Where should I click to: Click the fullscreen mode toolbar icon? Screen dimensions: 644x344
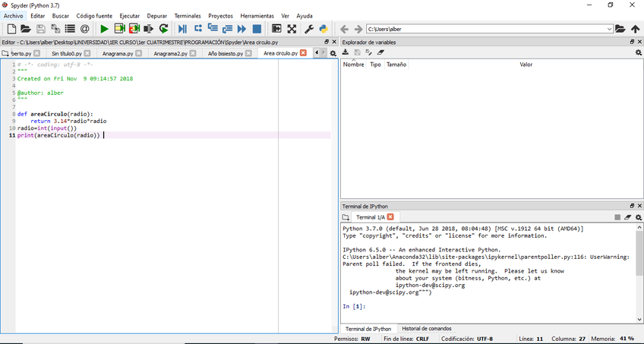pos(292,29)
